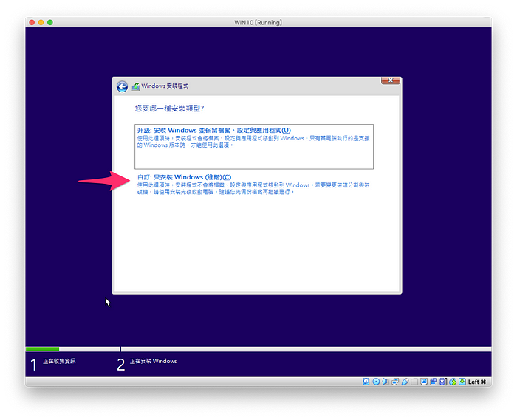Screen dimensions: 517x420
Task: Open the audio status icon
Action: click(x=386, y=382)
